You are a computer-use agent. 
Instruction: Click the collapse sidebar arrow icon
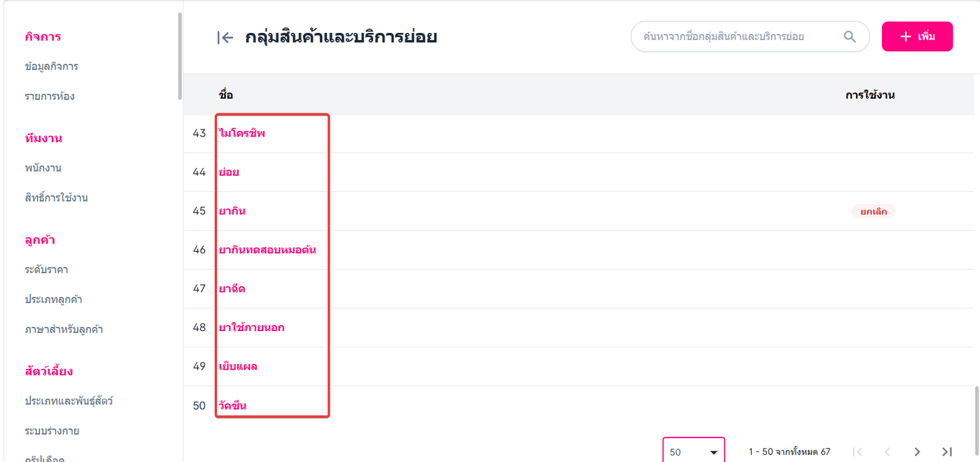click(225, 38)
